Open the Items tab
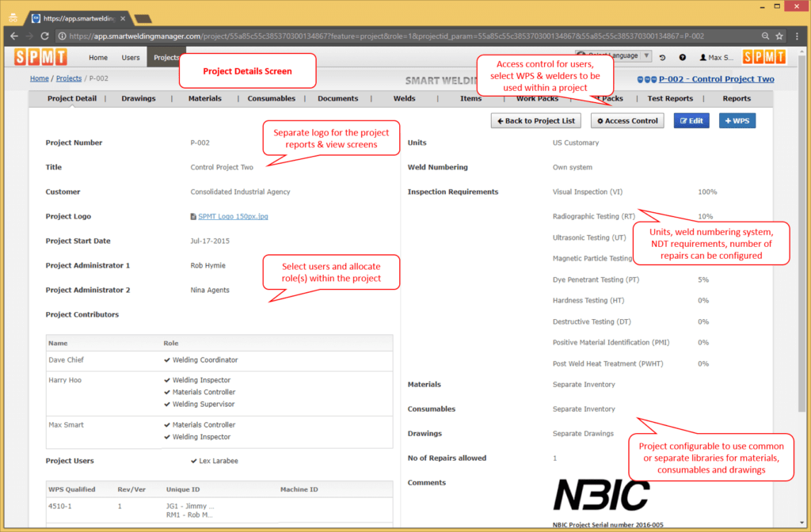Screen dimensions: 811x532 (x=470, y=98)
